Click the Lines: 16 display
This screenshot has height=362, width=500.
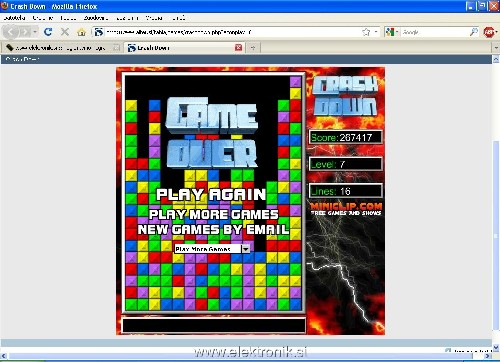346,191
